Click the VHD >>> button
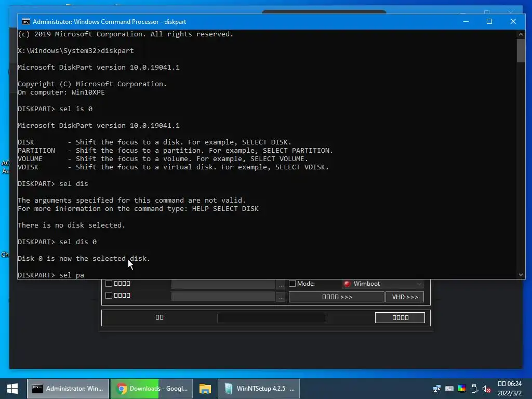This screenshot has height=399, width=532. [x=405, y=297]
